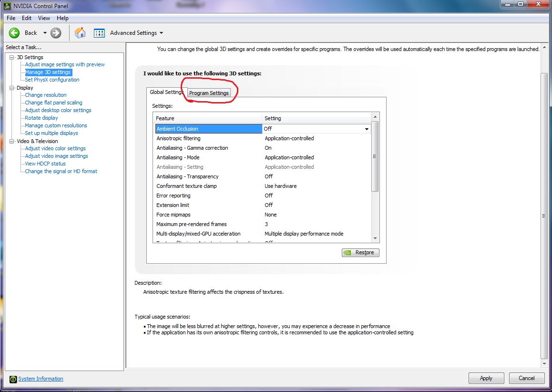Open the System Information link
This screenshot has height=392, width=552.
41,379
